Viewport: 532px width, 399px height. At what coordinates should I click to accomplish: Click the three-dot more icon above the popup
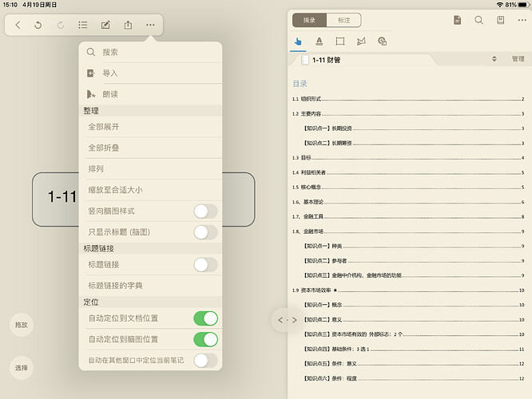click(x=150, y=25)
